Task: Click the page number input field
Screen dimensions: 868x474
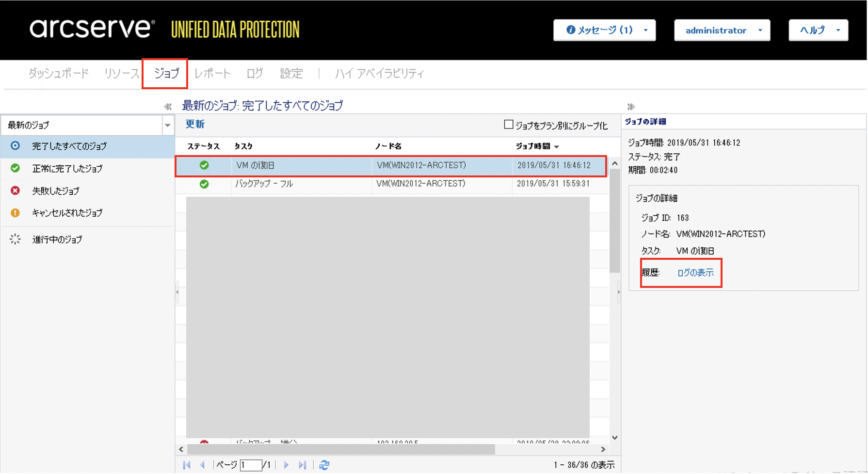Action: 251,465
